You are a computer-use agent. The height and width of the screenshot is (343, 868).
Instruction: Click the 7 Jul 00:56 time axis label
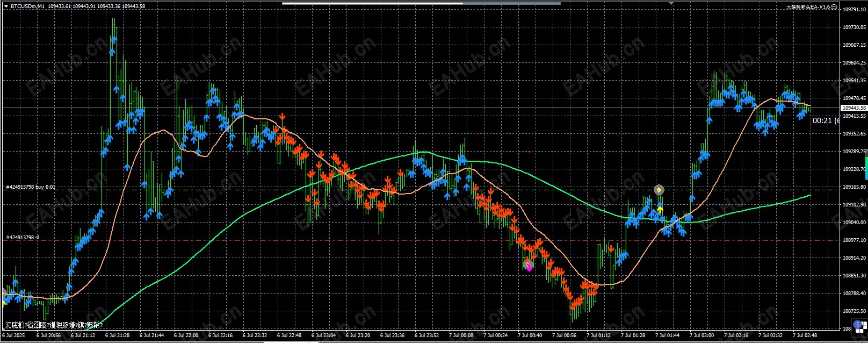click(564, 335)
